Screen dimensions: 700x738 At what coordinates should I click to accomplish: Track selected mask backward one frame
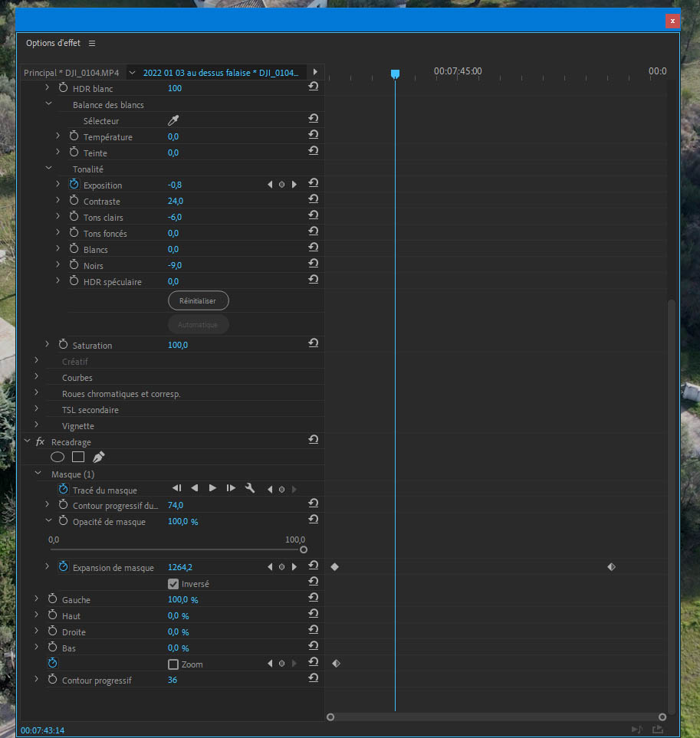tap(177, 488)
